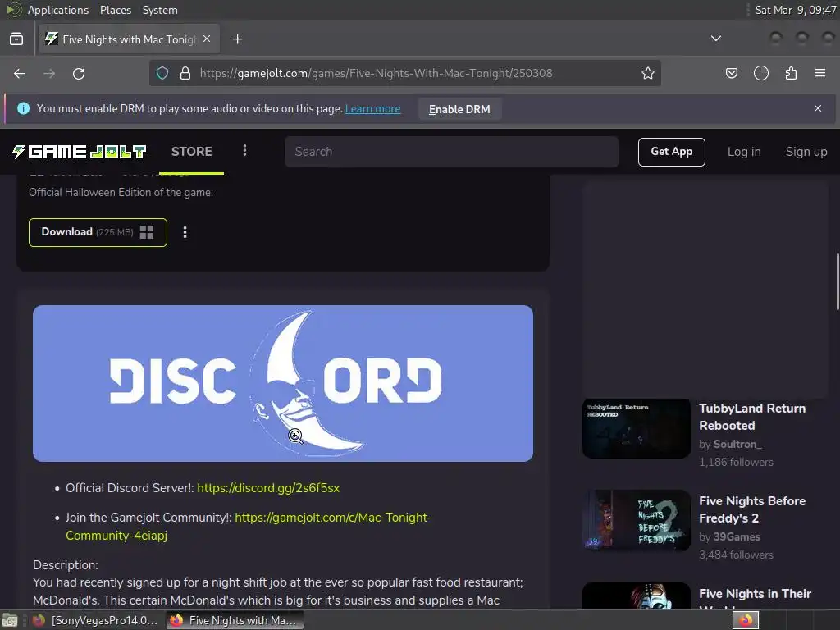Click the Firefox workspace switcher icon
Screen dimensions: 840x630
pos(745,620)
